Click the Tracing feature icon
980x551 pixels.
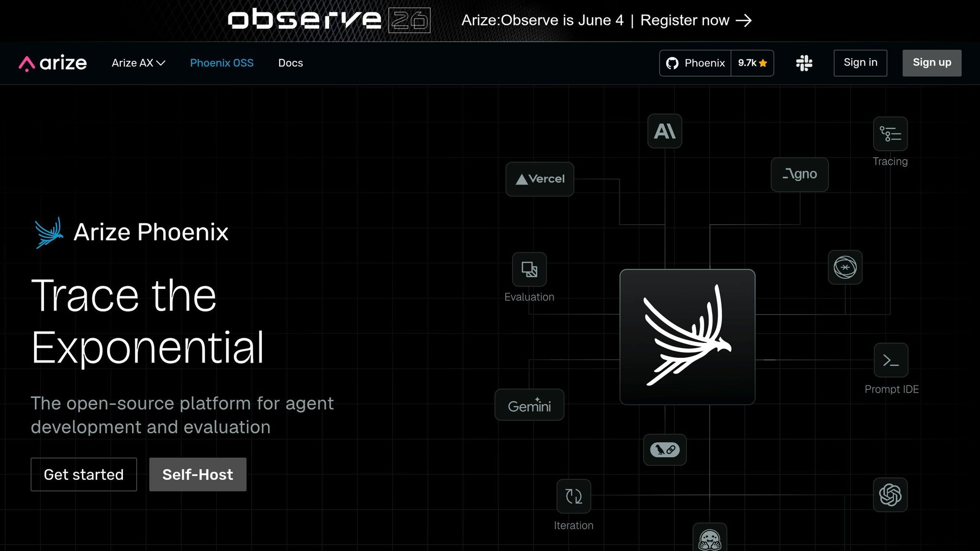[890, 134]
